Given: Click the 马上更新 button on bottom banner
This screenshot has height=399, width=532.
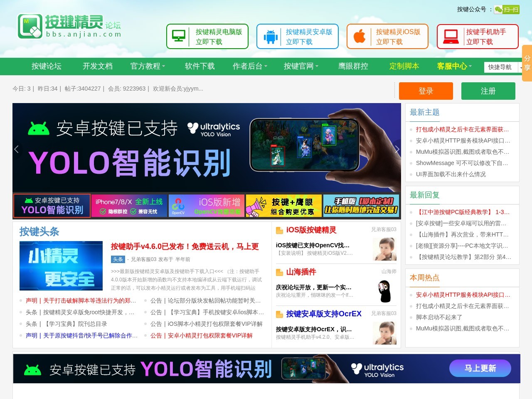Looking at the screenshot, I should coord(480,368).
